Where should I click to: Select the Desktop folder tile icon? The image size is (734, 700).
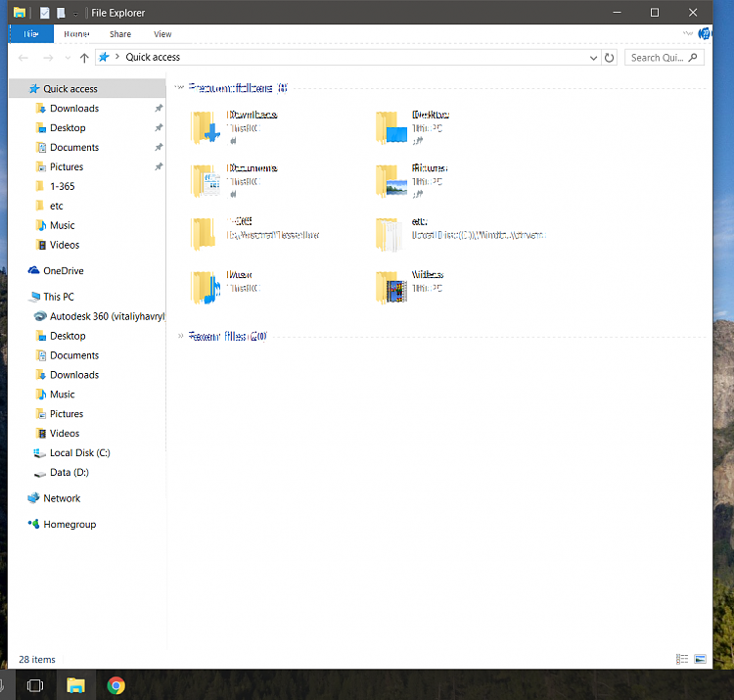pos(391,127)
